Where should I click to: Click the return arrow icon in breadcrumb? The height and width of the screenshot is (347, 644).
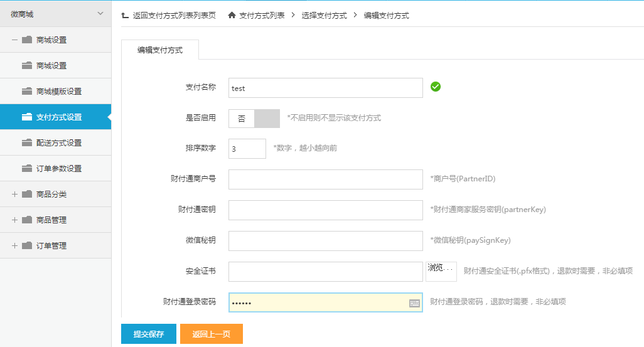click(125, 15)
